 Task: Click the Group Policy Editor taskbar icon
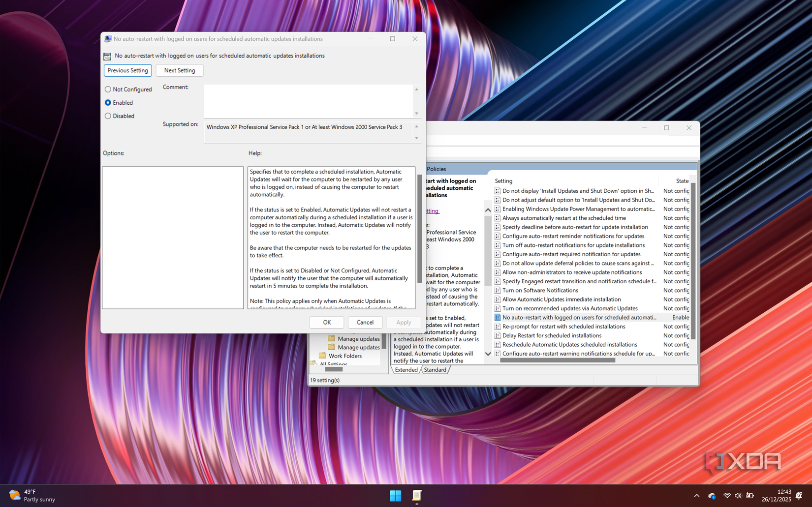click(x=417, y=496)
